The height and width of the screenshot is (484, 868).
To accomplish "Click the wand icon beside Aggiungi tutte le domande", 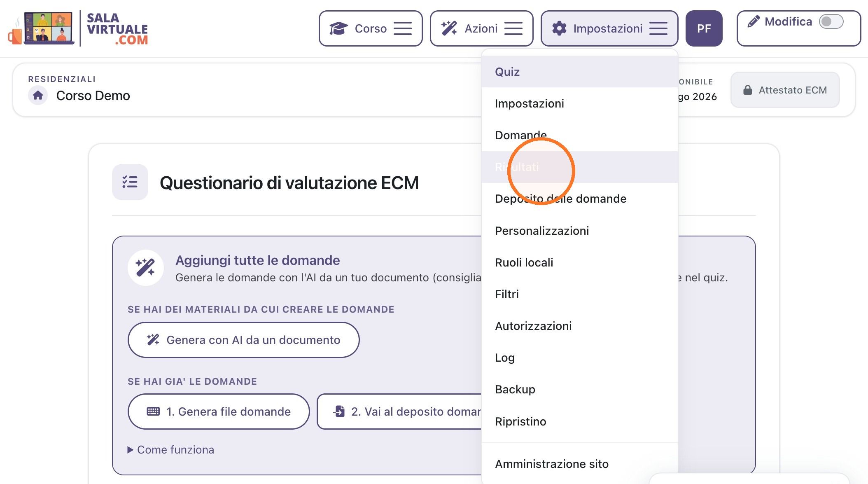I will (x=146, y=268).
